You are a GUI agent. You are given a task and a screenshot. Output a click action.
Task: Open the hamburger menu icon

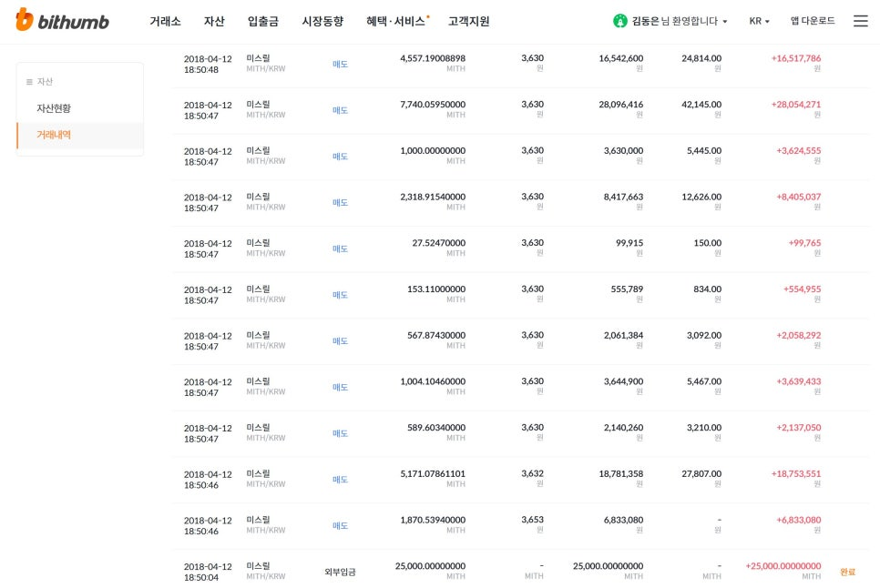[x=860, y=21]
